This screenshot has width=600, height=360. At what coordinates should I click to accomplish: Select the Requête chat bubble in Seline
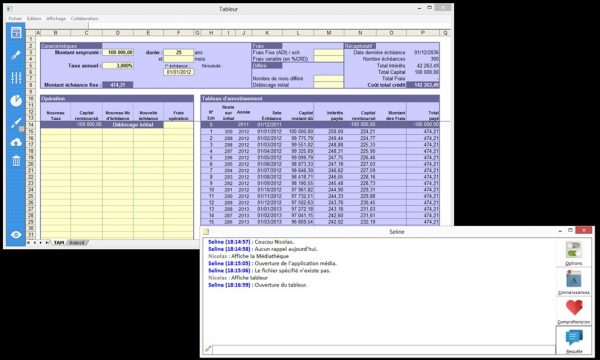coord(573,340)
